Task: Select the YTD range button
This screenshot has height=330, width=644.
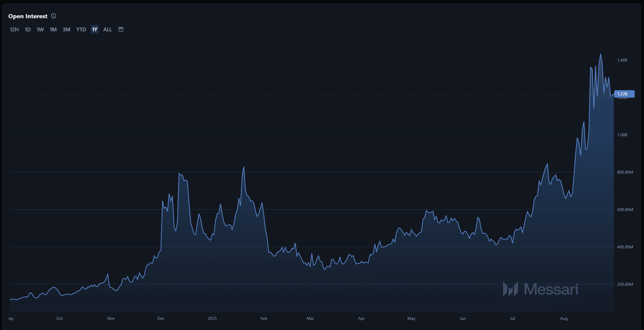Action: [x=81, y=30]
